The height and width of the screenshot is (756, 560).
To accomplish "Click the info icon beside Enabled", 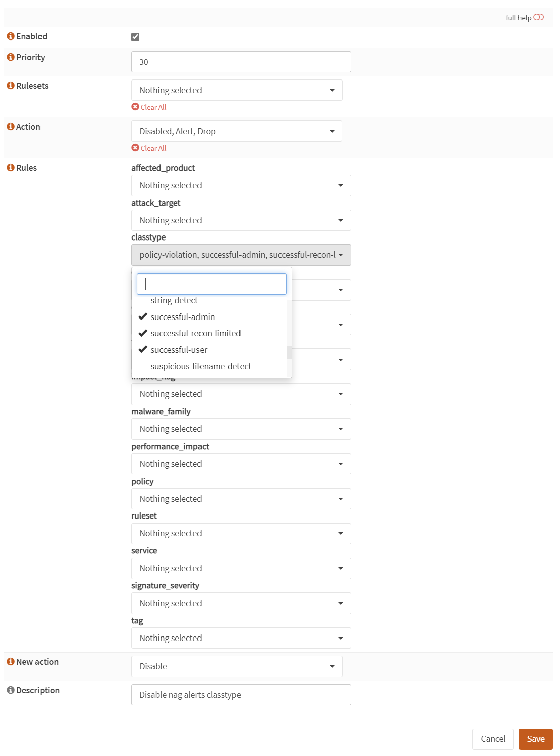I will coord(10,36).
